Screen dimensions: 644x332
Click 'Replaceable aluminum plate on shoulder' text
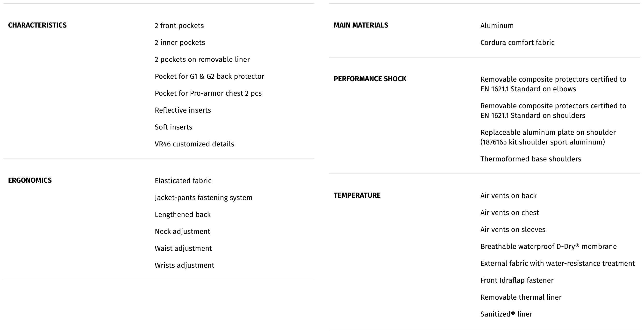(548, 132)
